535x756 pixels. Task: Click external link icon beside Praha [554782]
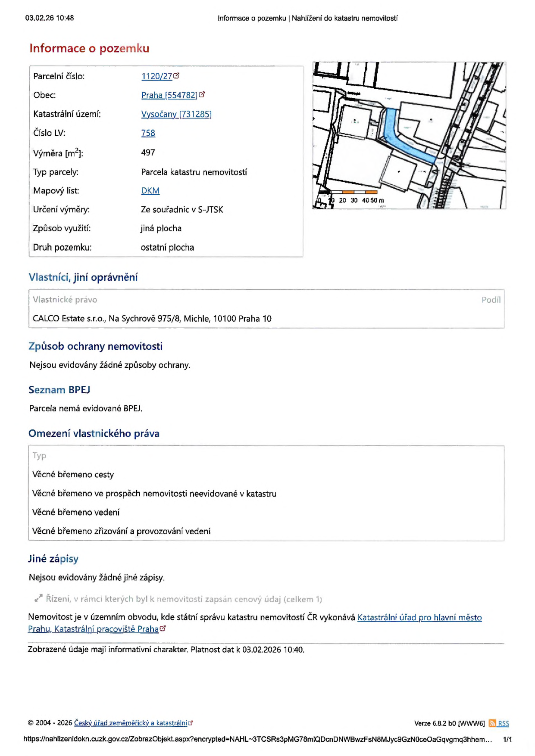(202, 94)
